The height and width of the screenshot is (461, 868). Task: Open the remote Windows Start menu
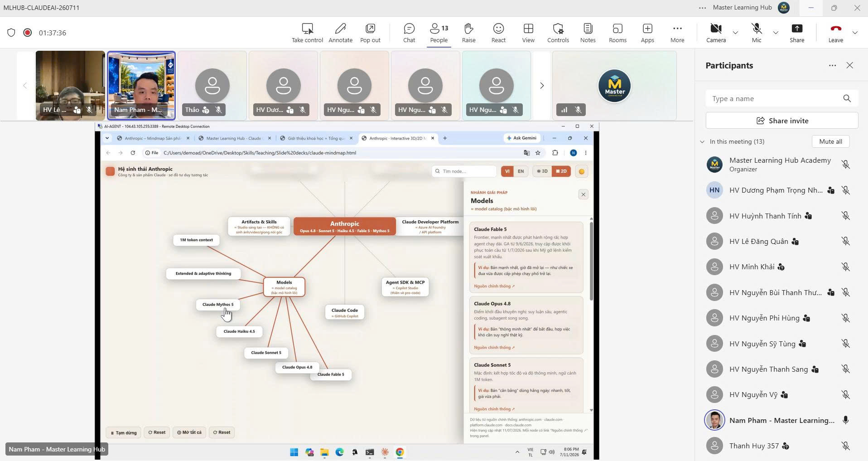click(x=294, y=452)
